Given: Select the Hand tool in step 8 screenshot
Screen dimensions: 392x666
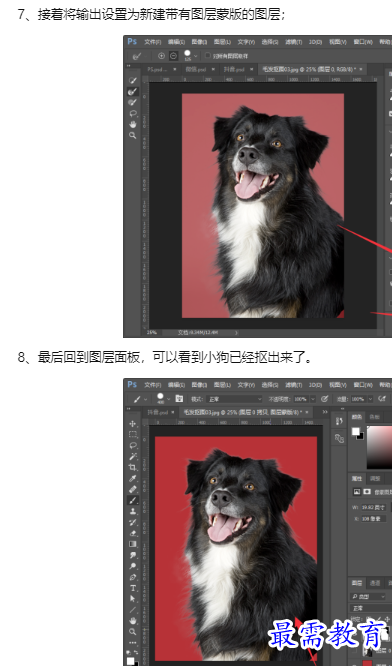Looking at the screenshot, I should [133, 621].
